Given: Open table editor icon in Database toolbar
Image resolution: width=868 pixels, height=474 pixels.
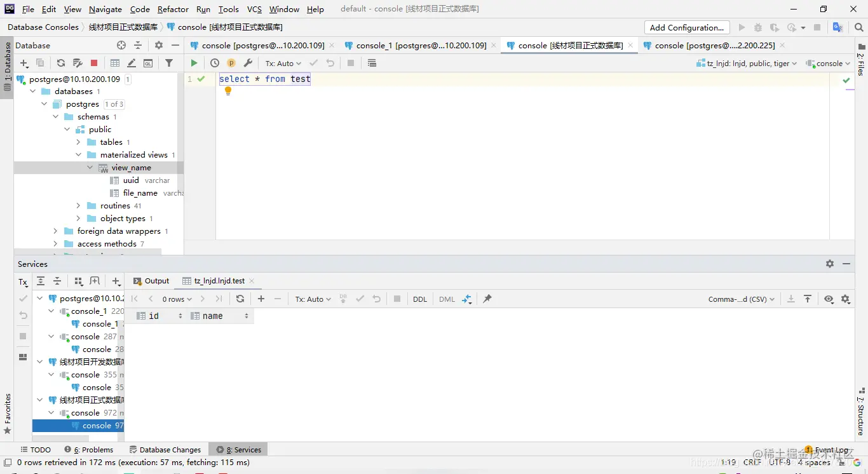Looking at the screenshot, I should click(115, 63).
